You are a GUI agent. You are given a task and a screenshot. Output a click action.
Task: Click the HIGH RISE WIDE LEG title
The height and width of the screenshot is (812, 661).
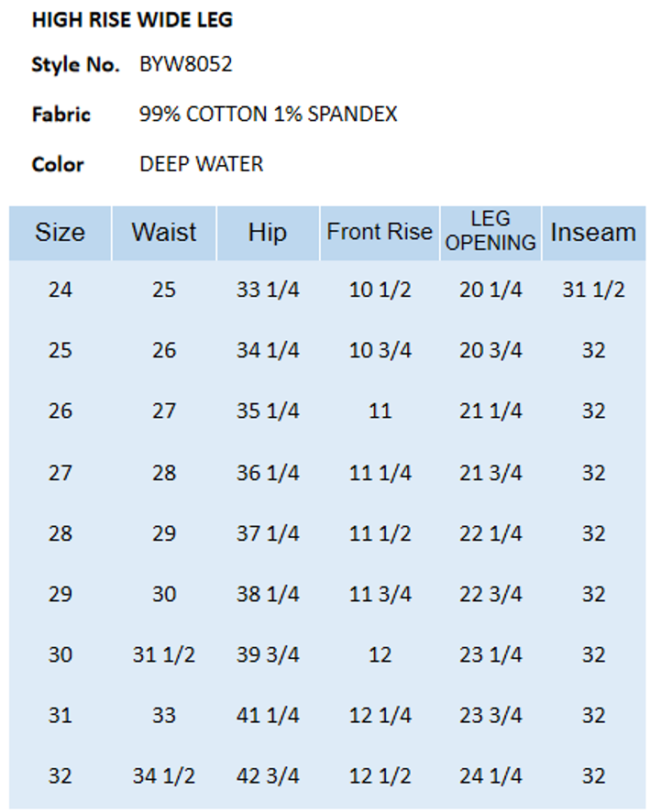(x=132, y=19)
